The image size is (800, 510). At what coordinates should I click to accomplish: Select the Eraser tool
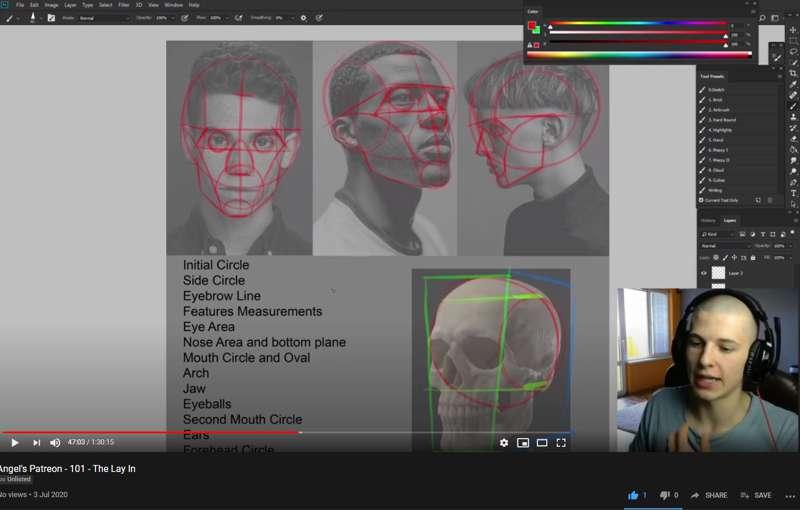click(793, 139)
